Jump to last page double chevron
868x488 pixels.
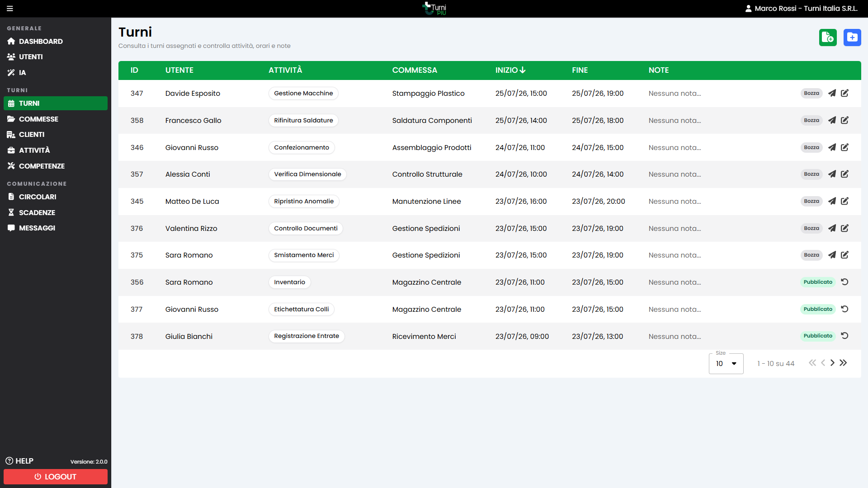coord(843,363)
